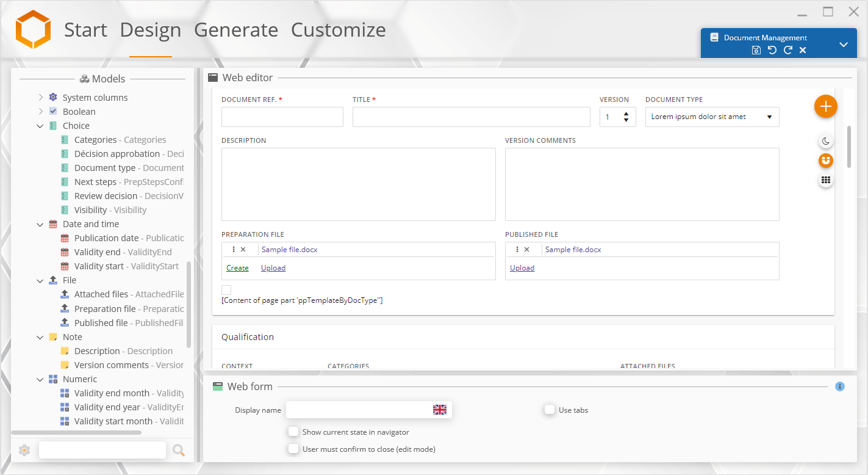
Task: Open the Document type dropdown
Action: click(712, 117)
